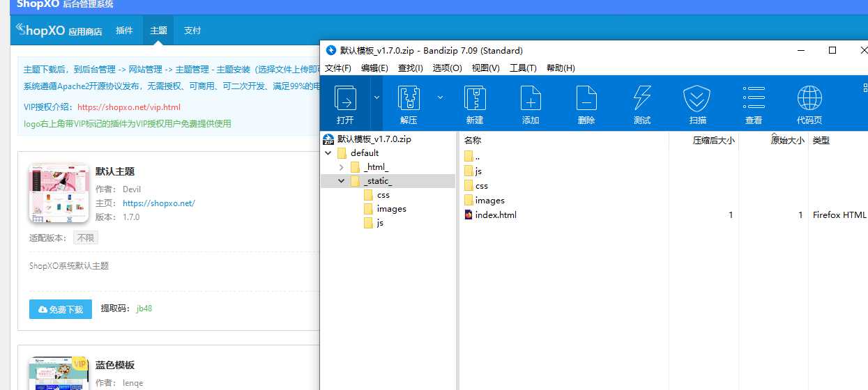The width and height of the screenshot is (868, 390).
Task: Select the _static_ folder in tree
Action: pos(378,181)
